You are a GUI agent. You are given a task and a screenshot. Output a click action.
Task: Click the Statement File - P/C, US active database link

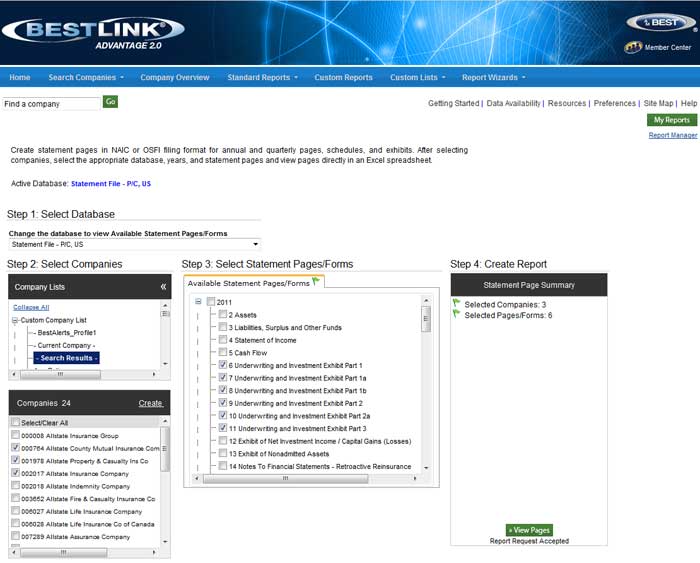coord(111,183)
